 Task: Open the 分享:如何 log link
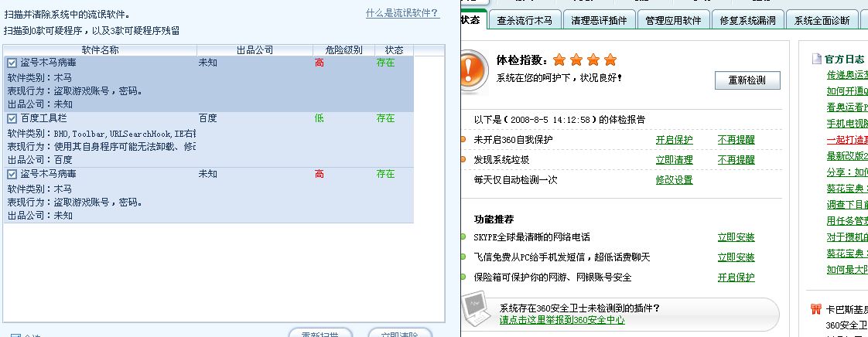848,172
